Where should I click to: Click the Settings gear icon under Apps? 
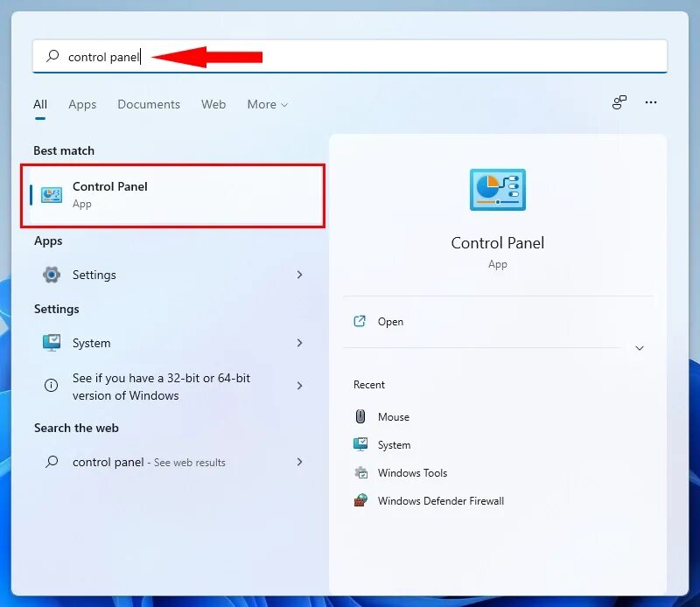(52, 275)
